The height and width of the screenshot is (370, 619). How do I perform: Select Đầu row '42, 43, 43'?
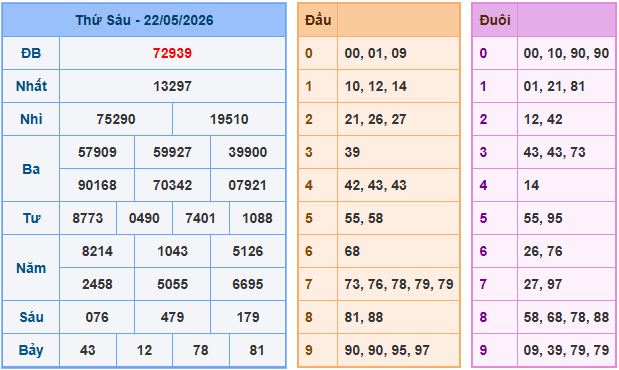pos(376,185)
